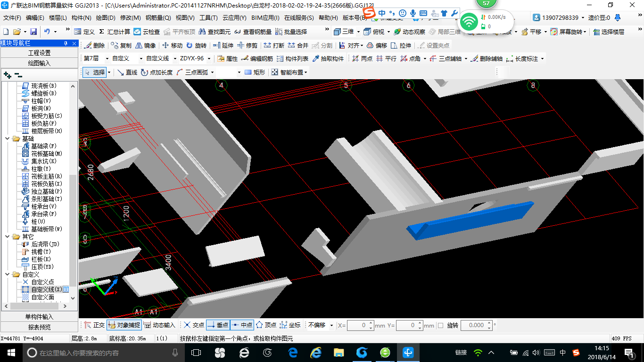Start 云检查 cloud check

[147, 32]
